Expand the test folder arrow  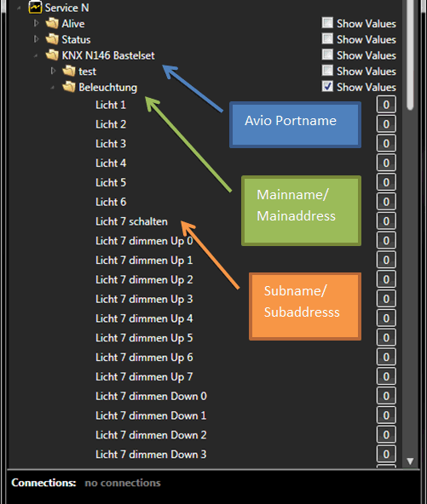pyautogui.click(x=53, y=71)
